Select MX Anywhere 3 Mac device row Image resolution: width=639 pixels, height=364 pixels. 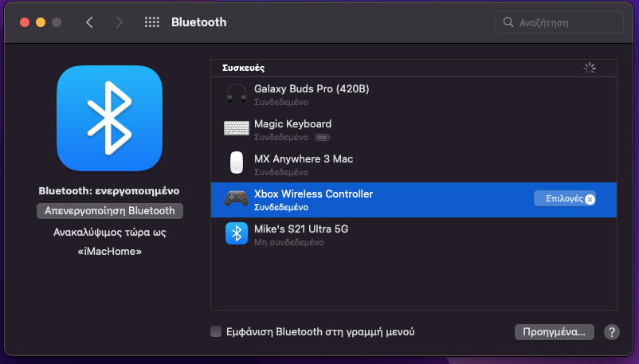point(398,164)
